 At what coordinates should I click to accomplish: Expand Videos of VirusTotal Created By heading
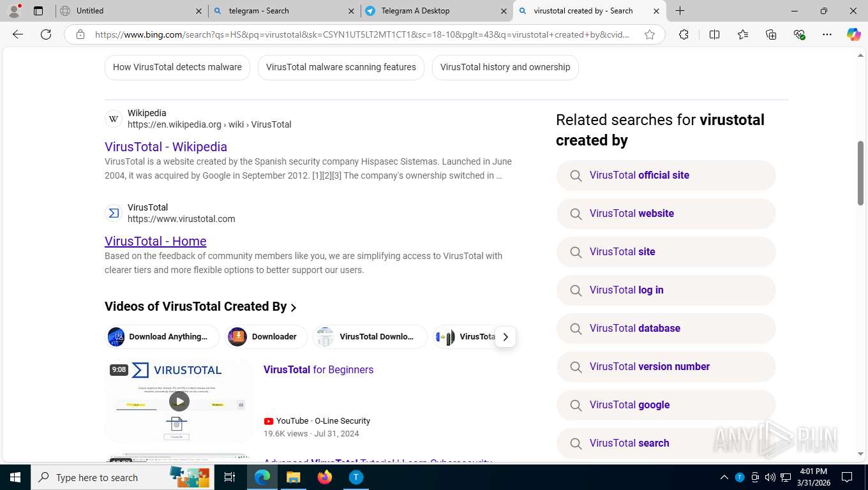[x=200, y=306]
